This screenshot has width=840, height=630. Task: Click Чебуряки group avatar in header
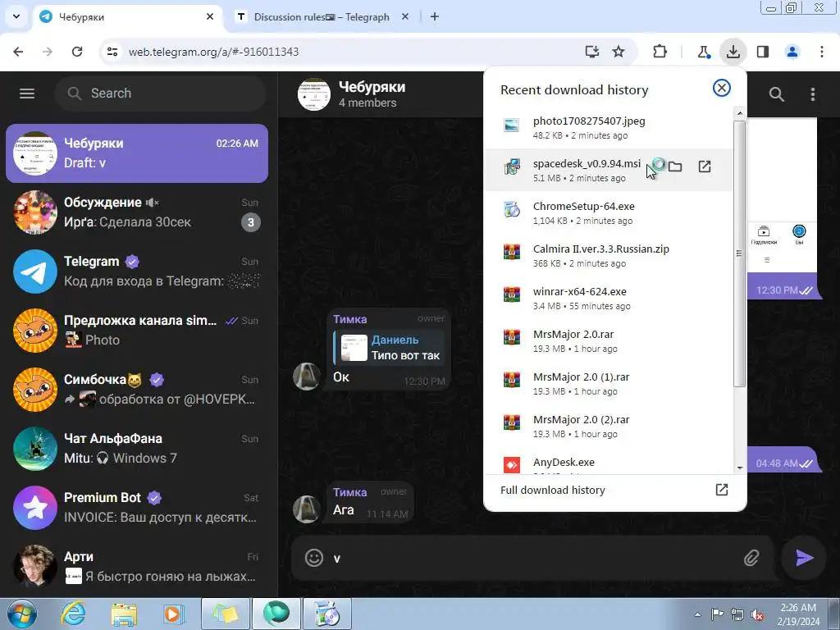coord(314,94)
